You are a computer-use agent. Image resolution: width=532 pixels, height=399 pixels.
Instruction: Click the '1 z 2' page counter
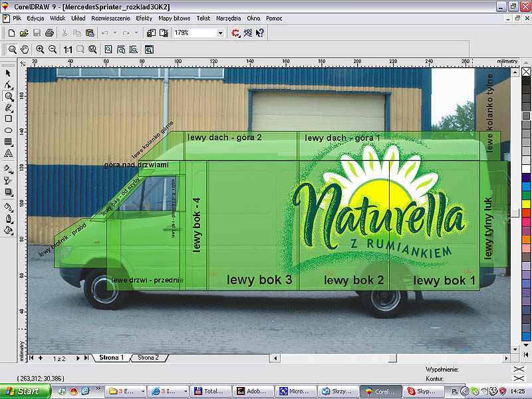click(59, 358)
